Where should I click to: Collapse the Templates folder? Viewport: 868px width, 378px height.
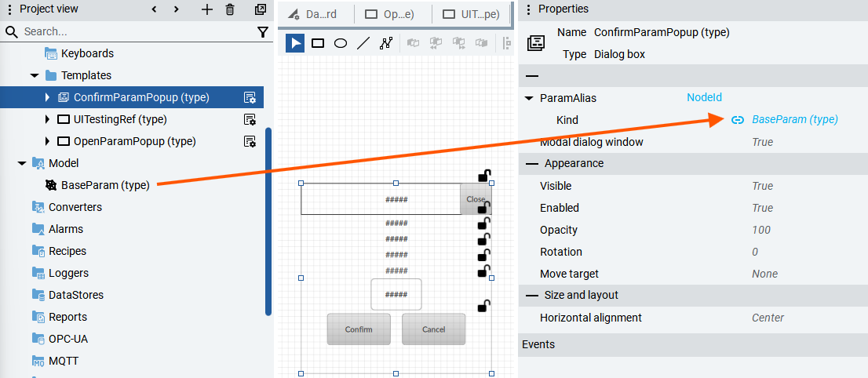pos(35,75)
